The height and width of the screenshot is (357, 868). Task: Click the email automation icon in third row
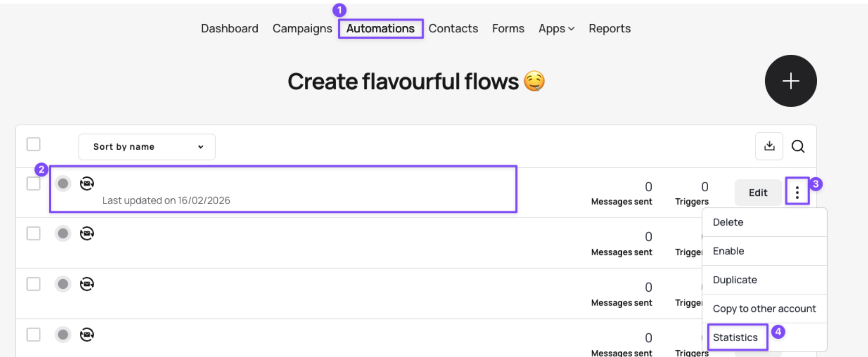click(87, 284)
